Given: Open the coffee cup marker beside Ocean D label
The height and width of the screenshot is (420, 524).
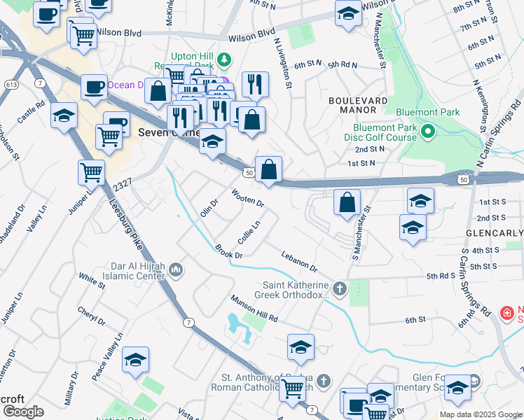Looking at the screenshot, I should point(95,88).
